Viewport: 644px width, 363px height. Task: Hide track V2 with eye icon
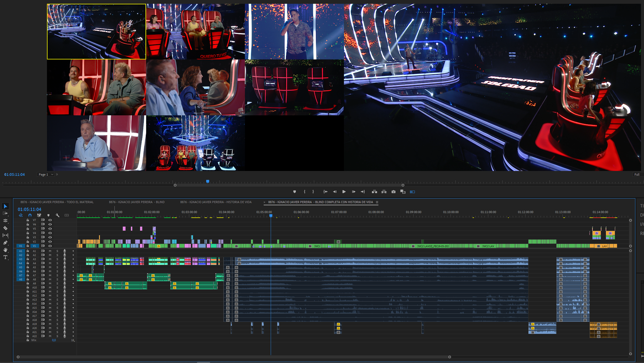coord(50,241)
